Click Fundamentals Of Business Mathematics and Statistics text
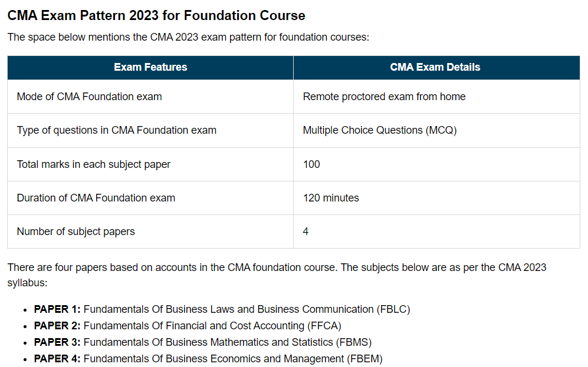This screenshot has width=588, height=367. (x=209, y=342)
